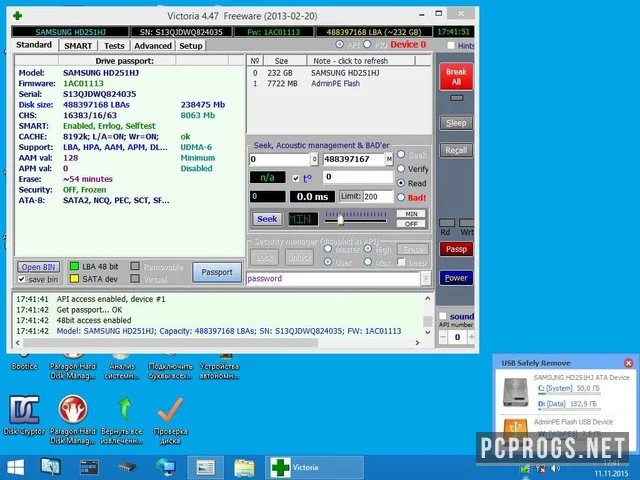Open the Disk Cryptor desktop icon
The image size is (640, 480).
[x=24, y=415]
